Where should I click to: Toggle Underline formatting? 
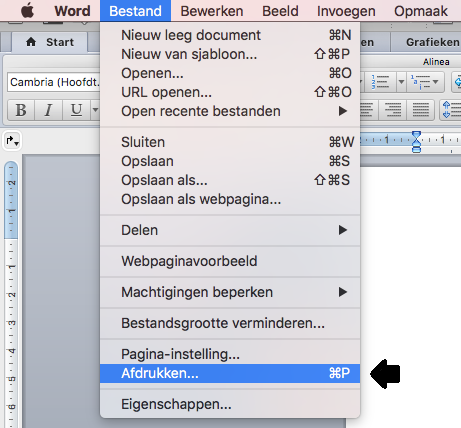pos(76,110)
